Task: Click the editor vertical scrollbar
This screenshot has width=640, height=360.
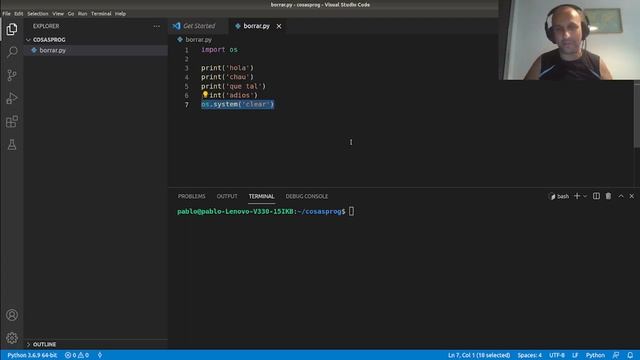Action: point(637,114)
